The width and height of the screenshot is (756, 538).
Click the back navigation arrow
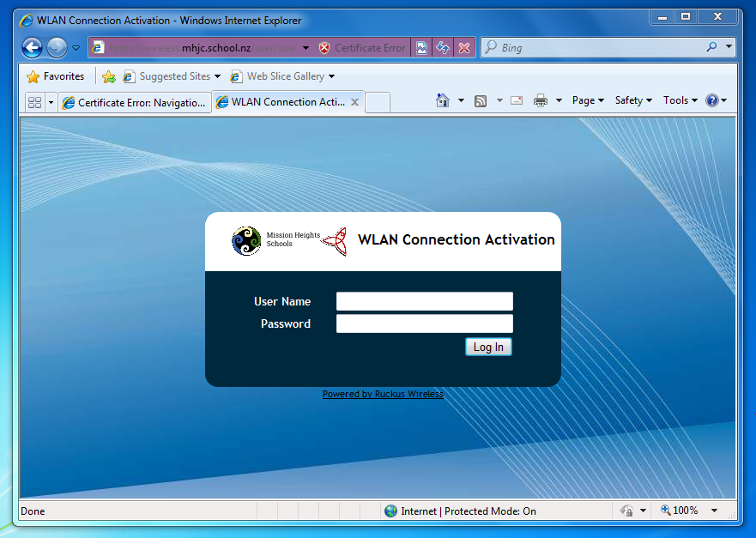[32, 47]
